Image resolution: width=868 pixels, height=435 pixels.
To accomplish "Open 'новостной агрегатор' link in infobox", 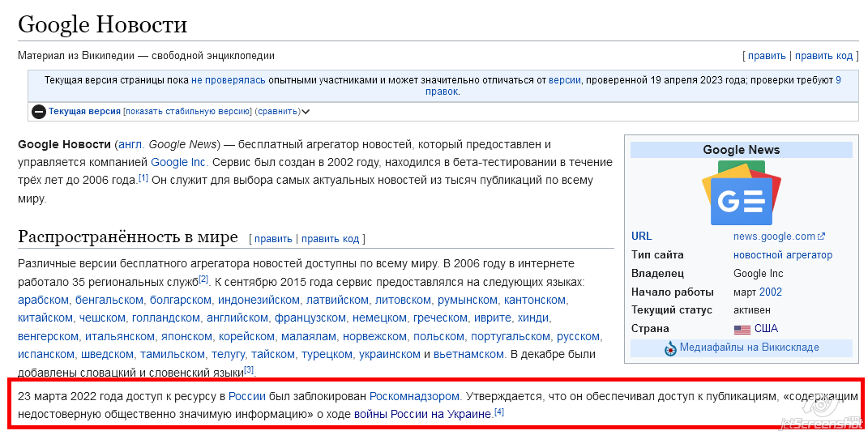I will (x=783, y=255).
